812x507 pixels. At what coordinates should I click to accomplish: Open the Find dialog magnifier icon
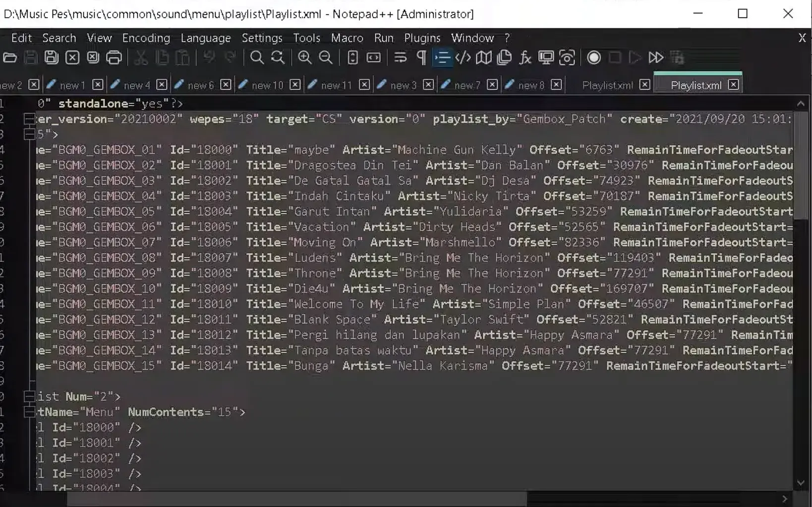(257, 58)
